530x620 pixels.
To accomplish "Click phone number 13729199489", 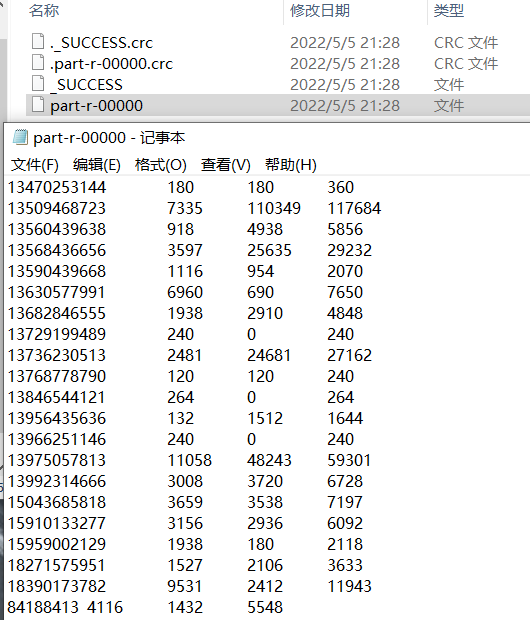I will 57,334.
